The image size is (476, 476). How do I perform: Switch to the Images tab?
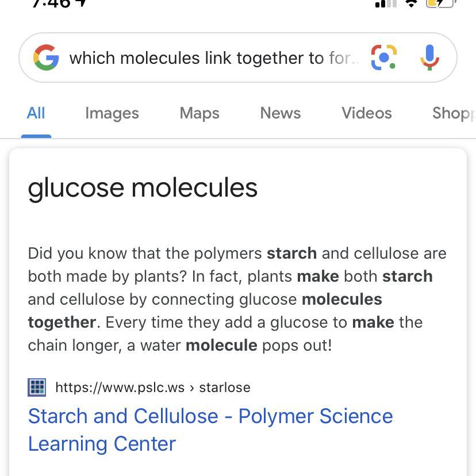click(x=112, y=113)
